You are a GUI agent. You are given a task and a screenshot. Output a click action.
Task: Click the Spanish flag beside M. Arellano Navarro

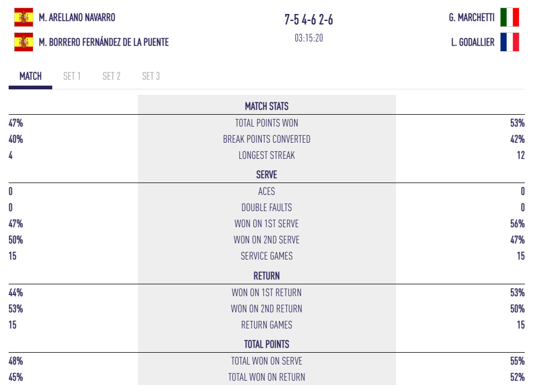(x=23, y=17)
